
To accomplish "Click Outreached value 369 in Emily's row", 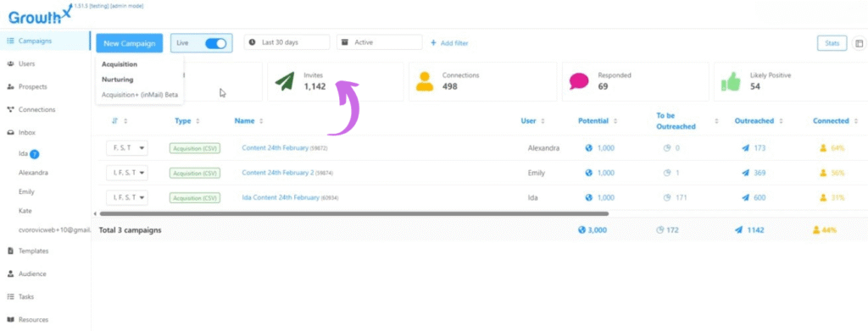I will click(759, 173).
